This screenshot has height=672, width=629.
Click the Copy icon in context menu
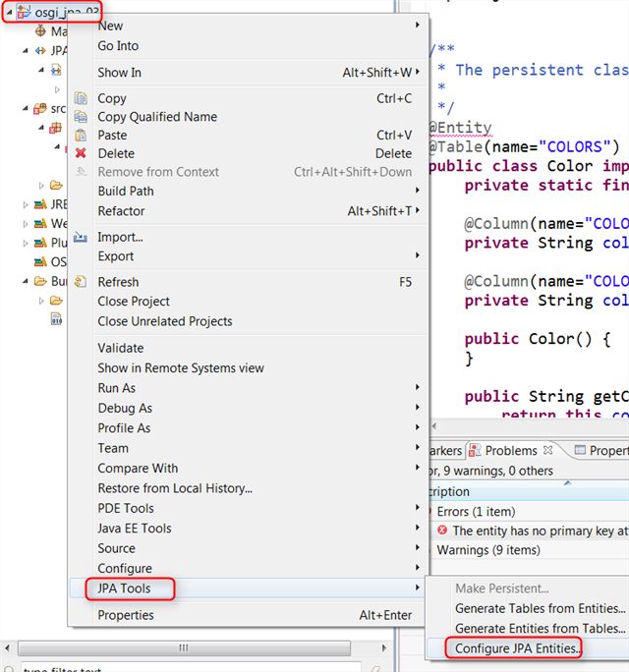click(81, 98)
